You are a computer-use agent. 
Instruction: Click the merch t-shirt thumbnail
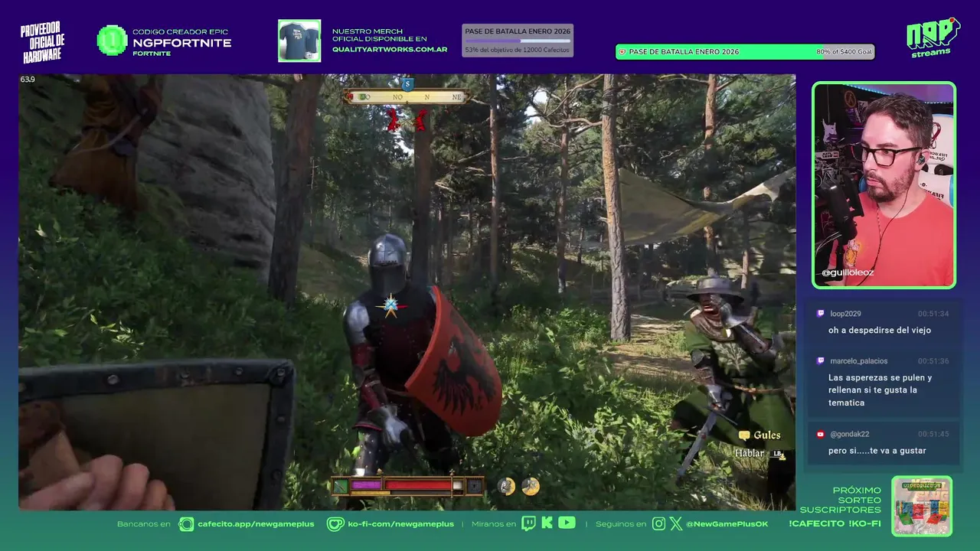(299, 41)
